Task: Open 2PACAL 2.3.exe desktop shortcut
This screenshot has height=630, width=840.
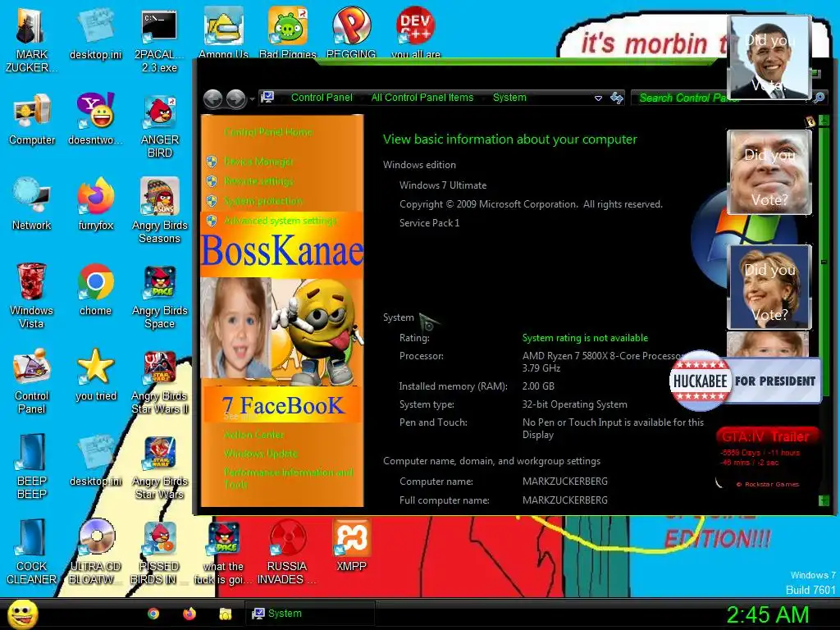Action: point(159,40)
